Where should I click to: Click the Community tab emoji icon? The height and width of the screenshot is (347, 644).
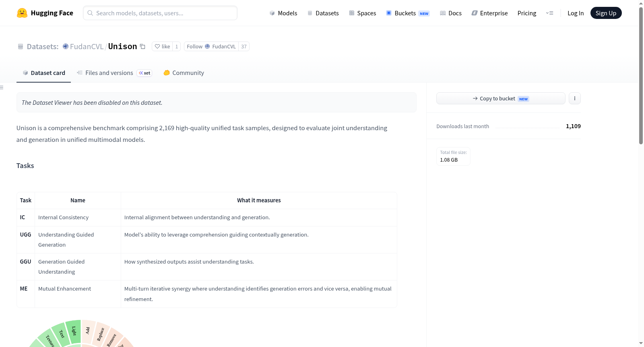tap(167, 73)
